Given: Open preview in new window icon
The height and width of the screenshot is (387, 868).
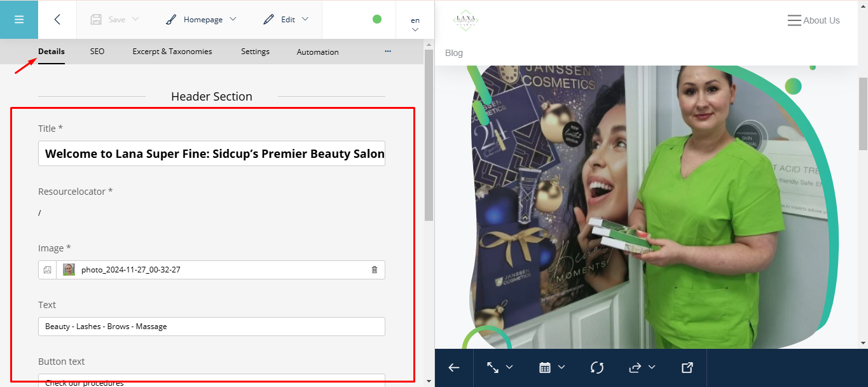Looking at the screenshot, I should (x=687, y=367).
